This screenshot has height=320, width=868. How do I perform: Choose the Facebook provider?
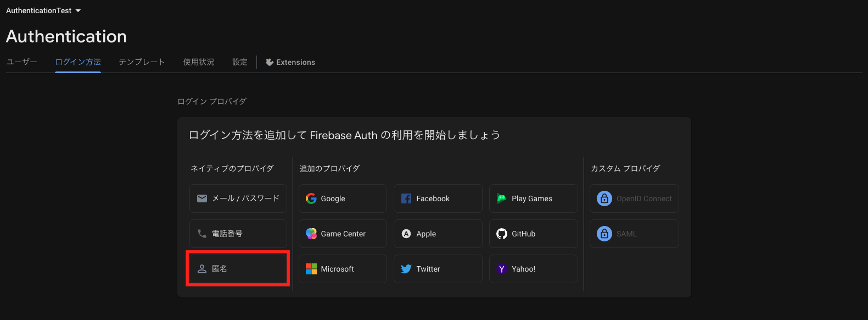click(438, 198)
